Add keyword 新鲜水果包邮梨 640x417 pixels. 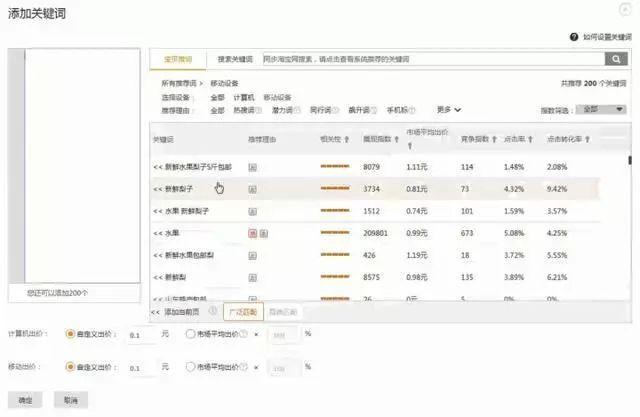(184, 255)
